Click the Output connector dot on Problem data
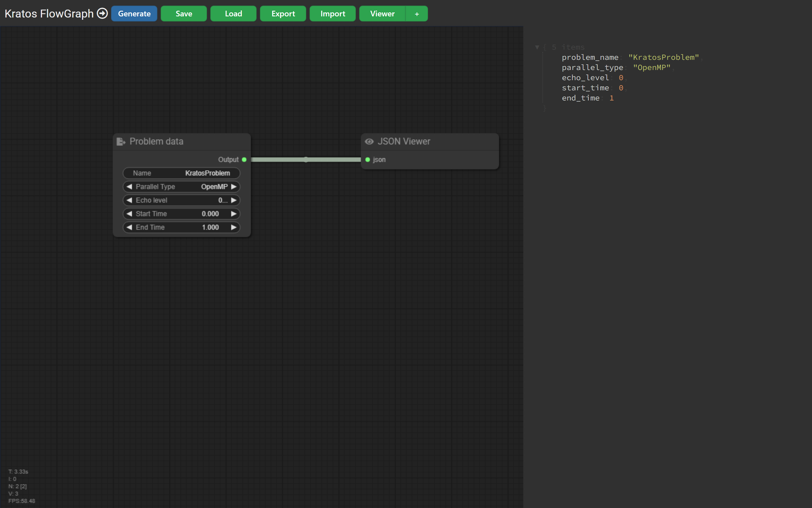This screenshot has width=812, height=508. point(244,159)
